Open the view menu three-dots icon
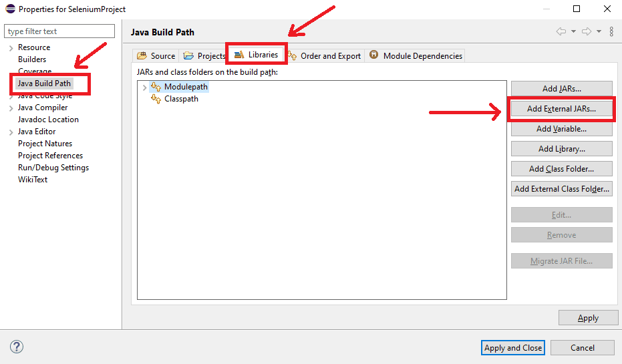Screen dimensions: 622x364 pos(611,32)
